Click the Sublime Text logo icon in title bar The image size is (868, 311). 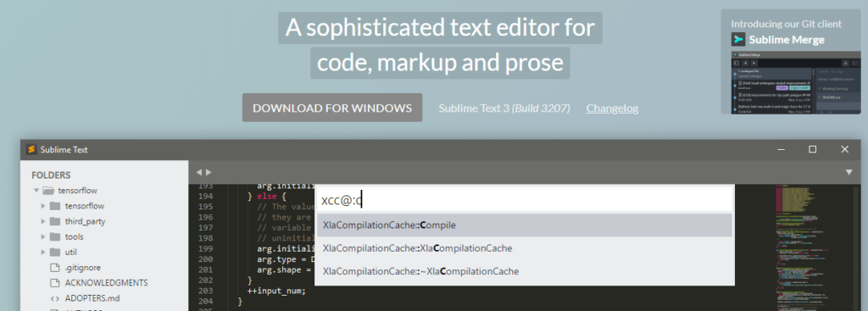(x=31, y=149)
